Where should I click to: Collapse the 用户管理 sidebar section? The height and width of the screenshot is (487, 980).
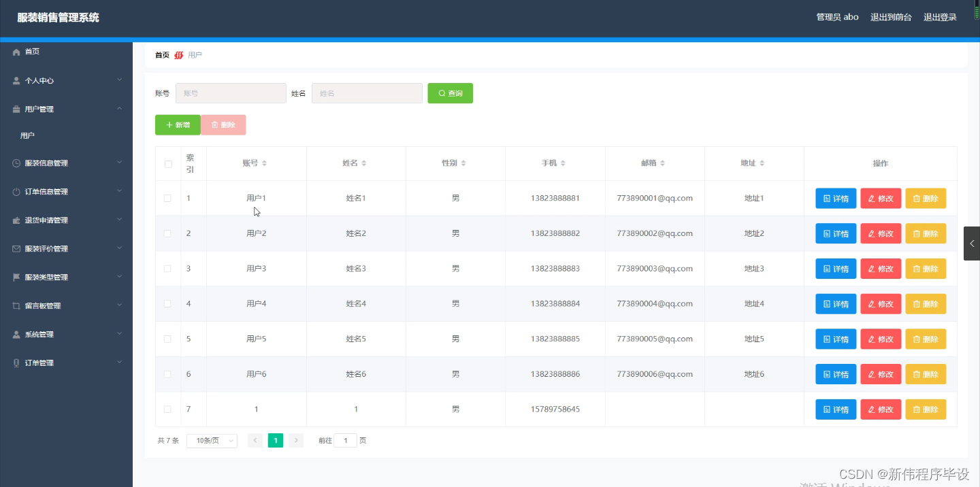pos(66,109)
